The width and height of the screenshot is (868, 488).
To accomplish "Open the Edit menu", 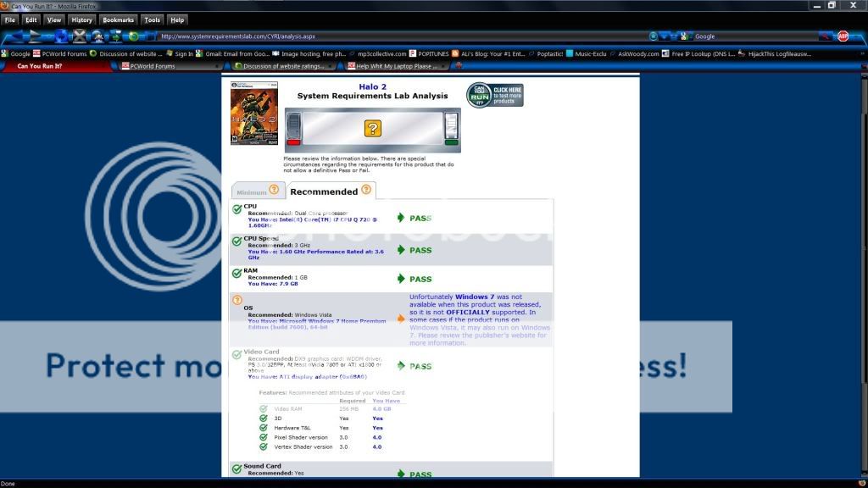I will (31, 20).
